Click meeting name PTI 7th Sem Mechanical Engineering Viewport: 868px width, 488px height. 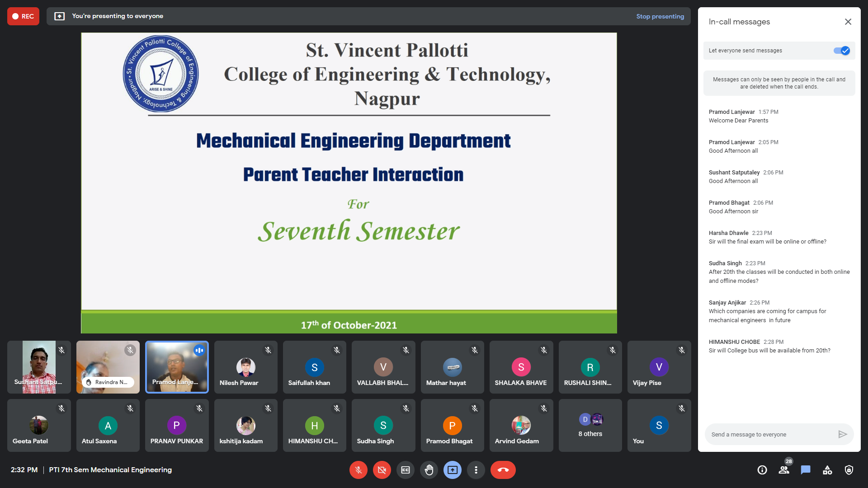click(110, 470)
